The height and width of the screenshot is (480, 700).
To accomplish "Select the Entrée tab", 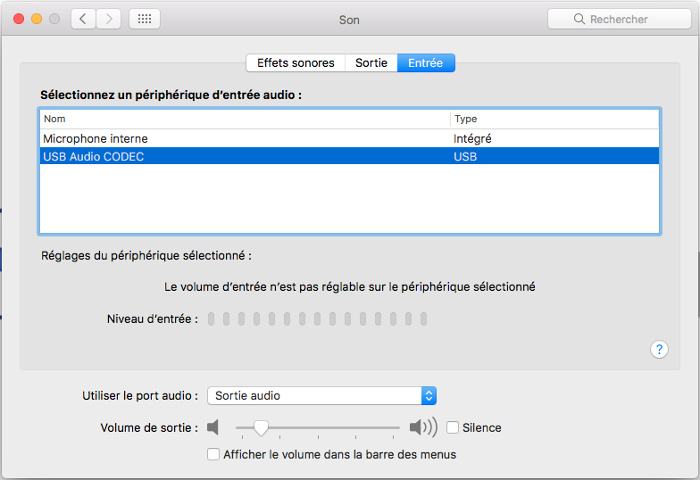I will (x=426, y=62).
